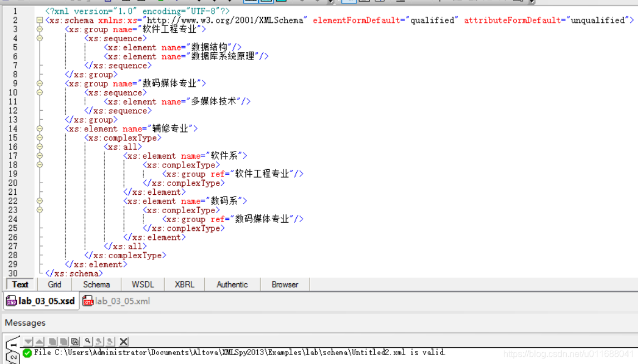Collapse xs:complexType fold on line 15

tap(40, 137)
